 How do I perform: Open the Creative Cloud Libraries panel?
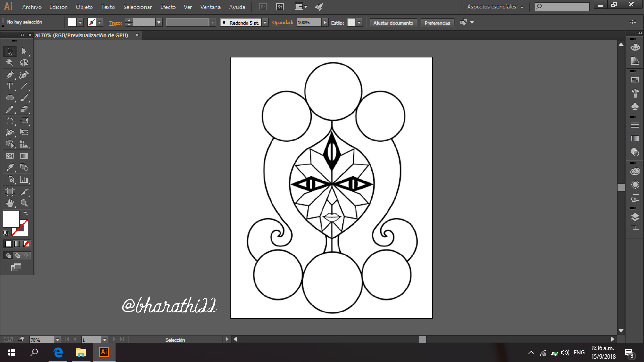(635, 171)
